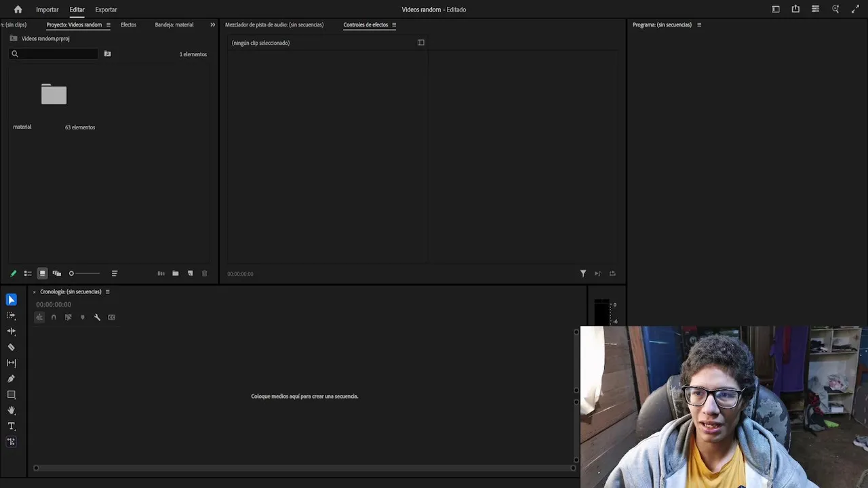Click the Cronología: (sin secuencias) tab
This screenshot has height=488, width=868.
pyautogui.click(x=71, y=292)
